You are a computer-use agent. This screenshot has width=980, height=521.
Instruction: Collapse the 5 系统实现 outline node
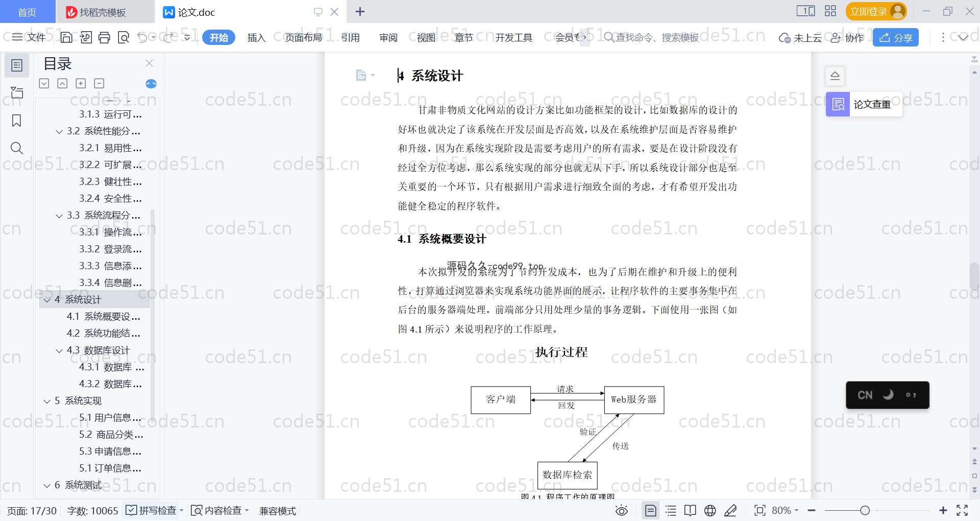pos(47,401)
